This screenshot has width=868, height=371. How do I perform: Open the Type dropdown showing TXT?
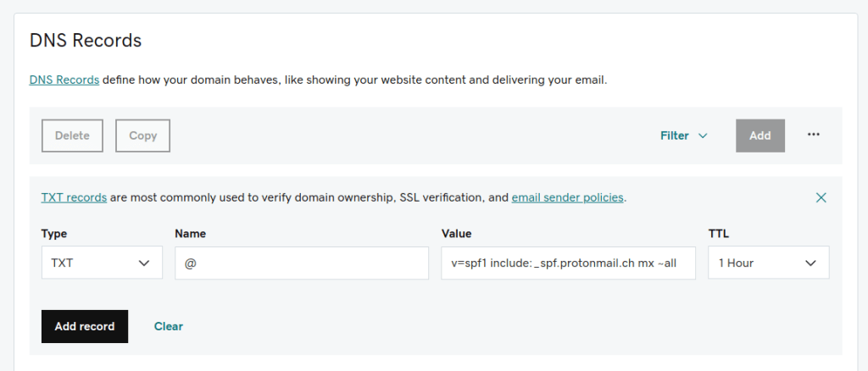click(102, 263)
